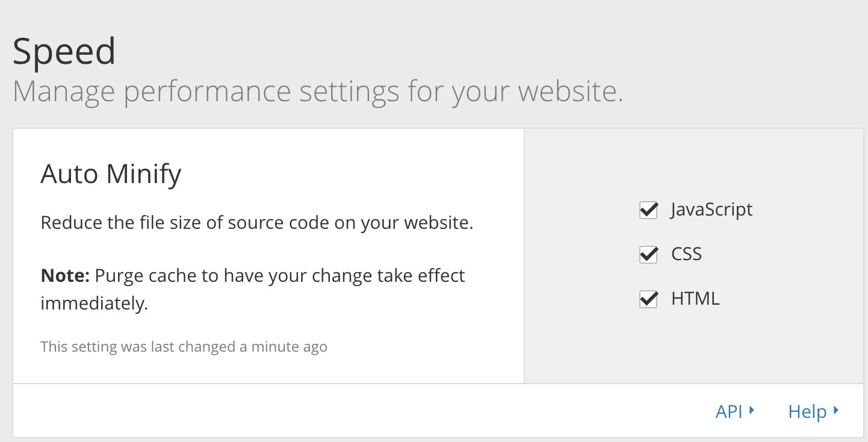This screenshot has height=442, width=868.
Task: Click the word 'immediately.' in the note
Action: (94, 303)
